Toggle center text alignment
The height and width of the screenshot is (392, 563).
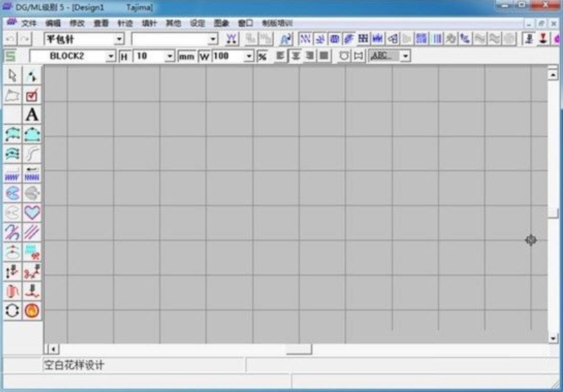pyautogui.click(x=295, y=56)
